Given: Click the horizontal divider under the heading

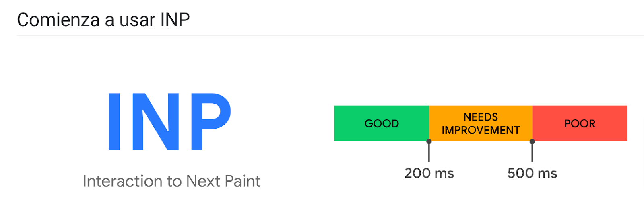Looking at the screenshot, I should tap(330, 35).
